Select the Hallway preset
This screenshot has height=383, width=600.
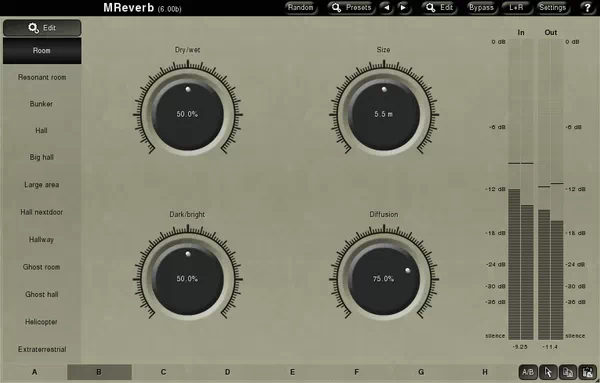tap(42, 240)
